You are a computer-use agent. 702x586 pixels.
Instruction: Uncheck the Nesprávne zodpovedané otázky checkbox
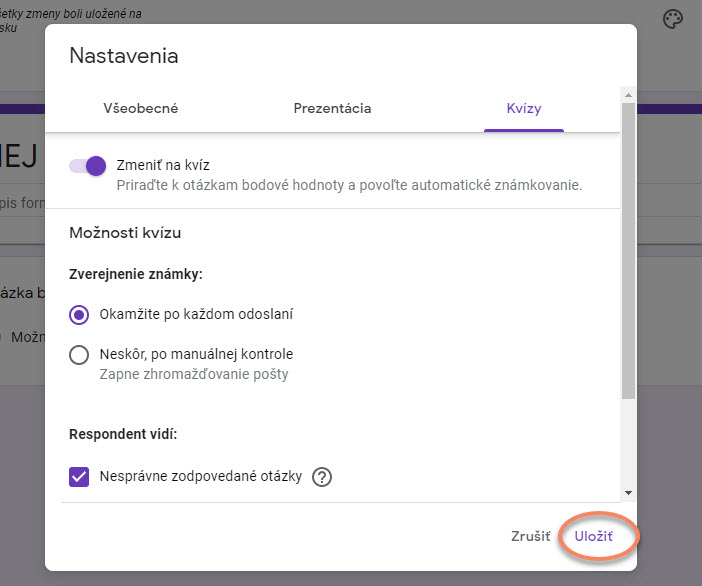click(x=80, y=476)
